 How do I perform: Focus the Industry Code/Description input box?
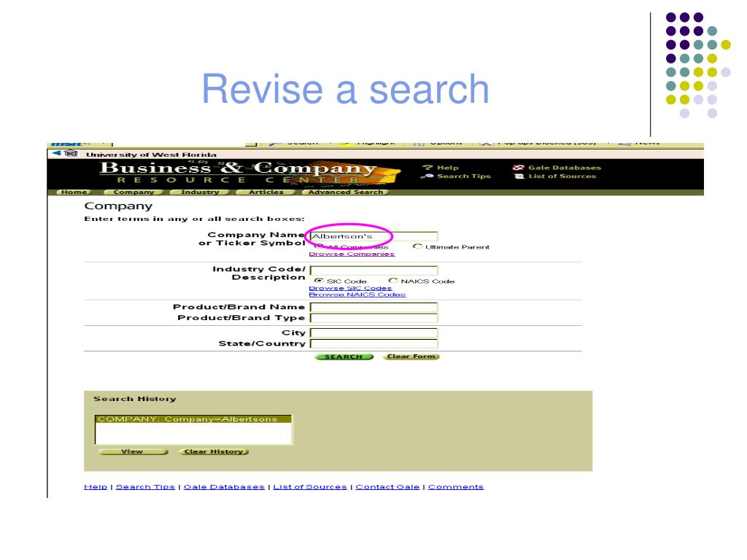tap(373, 271)
